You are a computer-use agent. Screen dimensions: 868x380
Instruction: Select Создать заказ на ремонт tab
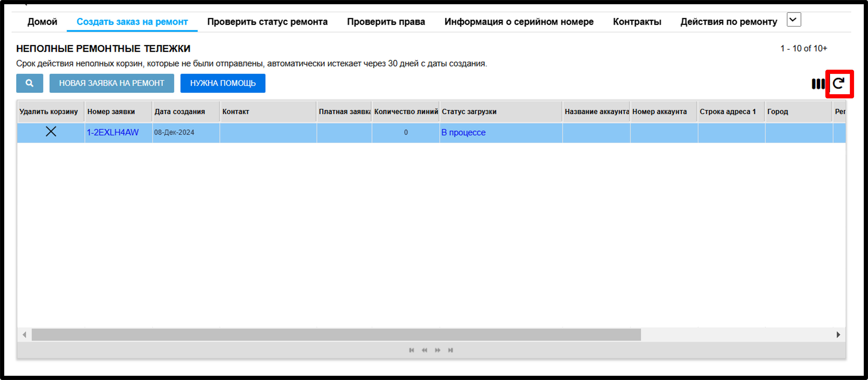coord(132,22)
